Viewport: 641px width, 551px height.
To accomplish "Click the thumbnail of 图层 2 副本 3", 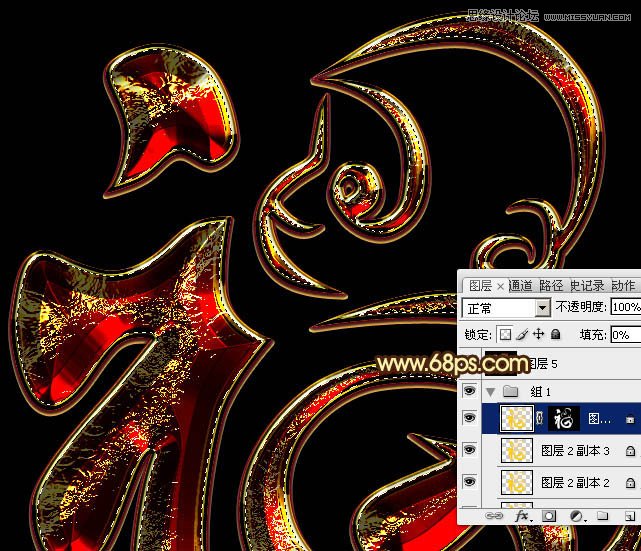I will (x=517, y=450).
